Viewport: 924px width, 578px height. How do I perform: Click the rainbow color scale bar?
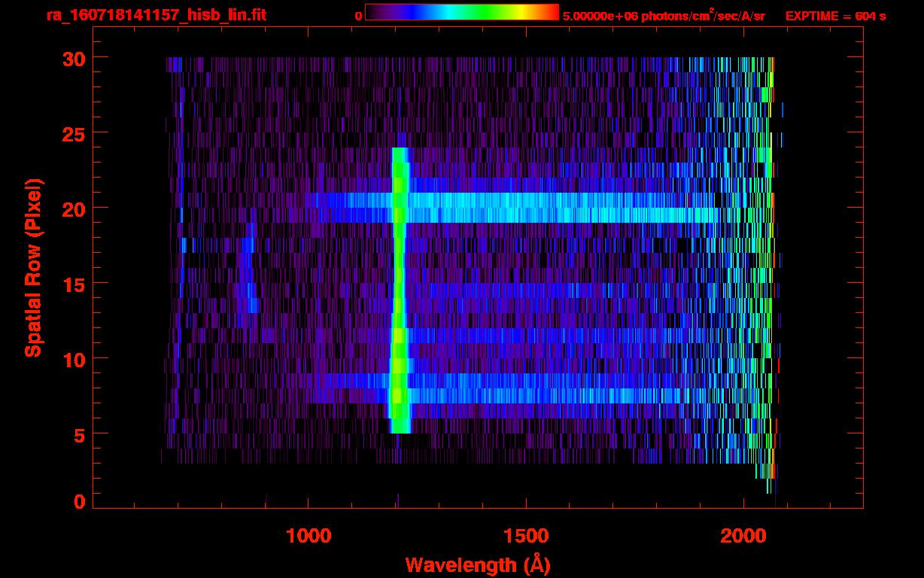click(x=462, y=12)
